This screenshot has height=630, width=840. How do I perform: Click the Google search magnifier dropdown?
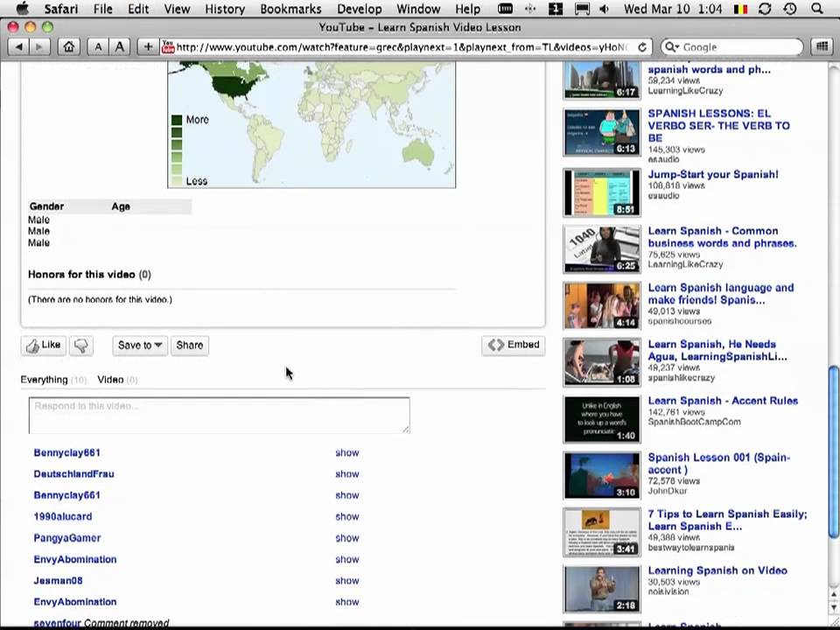pos(672,47)
